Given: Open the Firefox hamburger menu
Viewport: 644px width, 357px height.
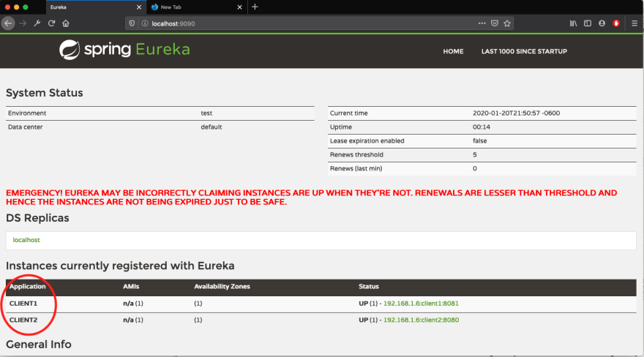Looking at the screenshot, I should coord(634,23).
